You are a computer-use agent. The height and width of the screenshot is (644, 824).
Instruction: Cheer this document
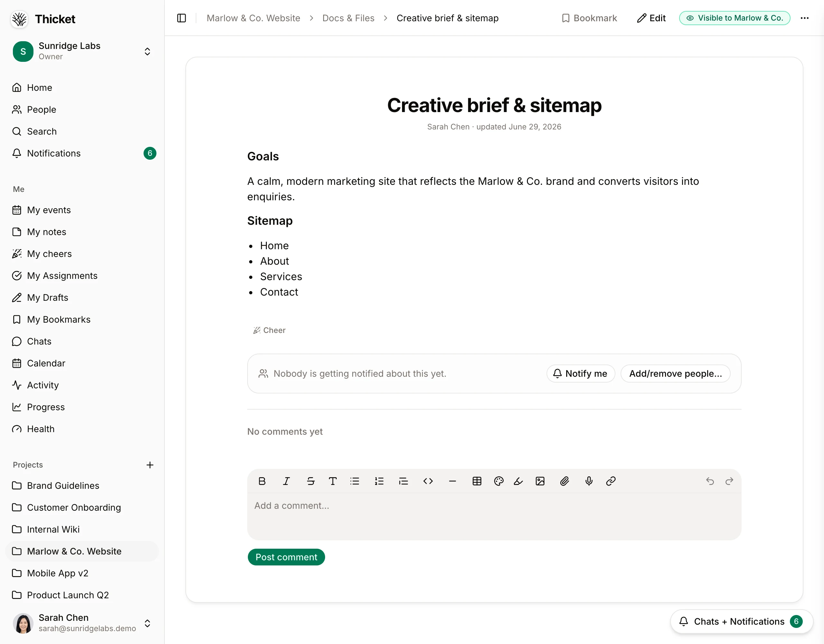[x=269, y=330]
